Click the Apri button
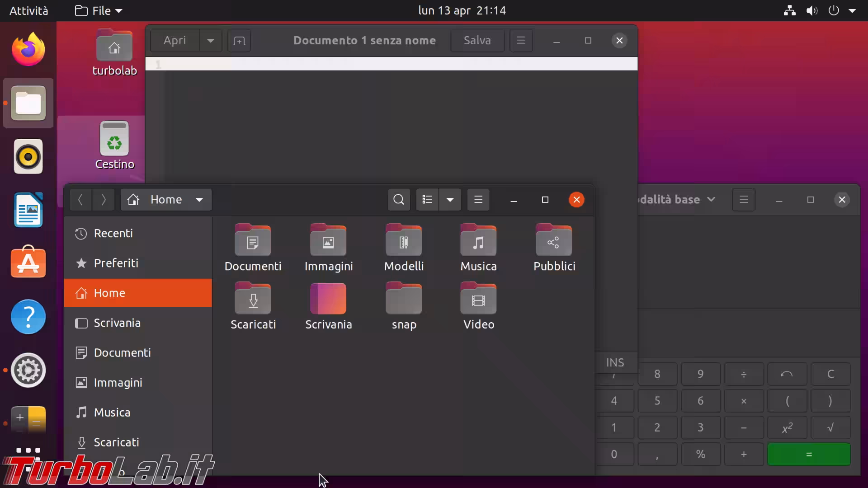This screenshot has width=868, height=488. (x=175, y=41)
